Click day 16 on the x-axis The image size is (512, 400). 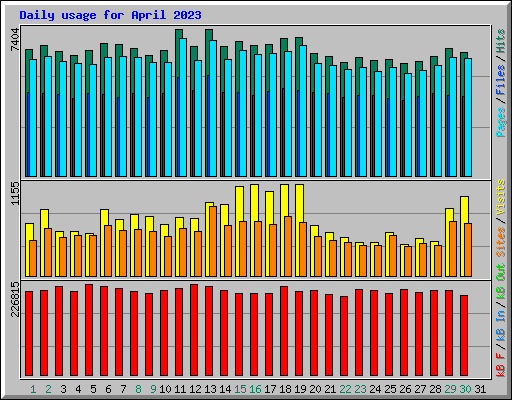255,389
